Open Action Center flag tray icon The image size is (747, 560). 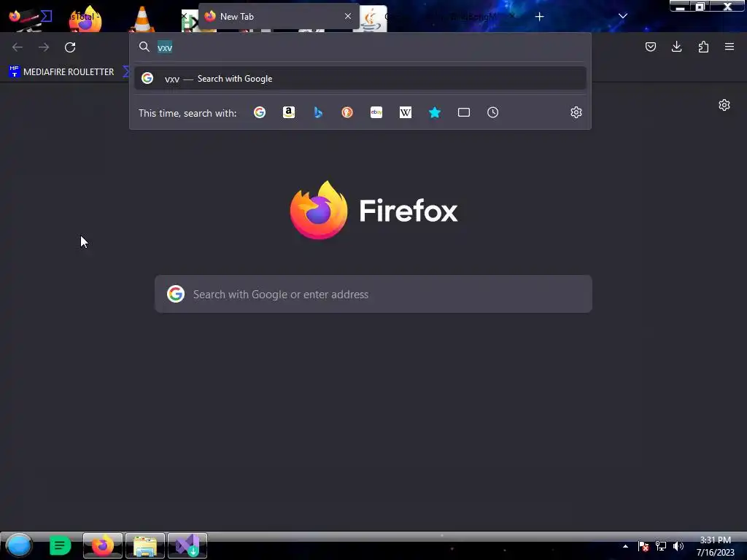pyautogui.click(x=643, y=546)
